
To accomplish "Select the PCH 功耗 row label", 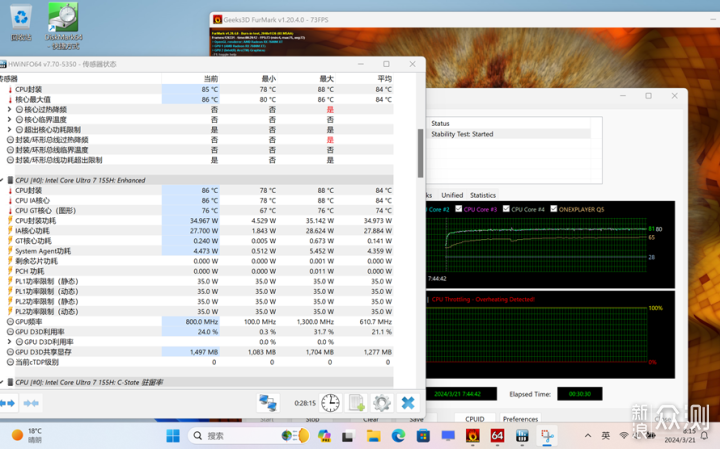I will point(29,271).
